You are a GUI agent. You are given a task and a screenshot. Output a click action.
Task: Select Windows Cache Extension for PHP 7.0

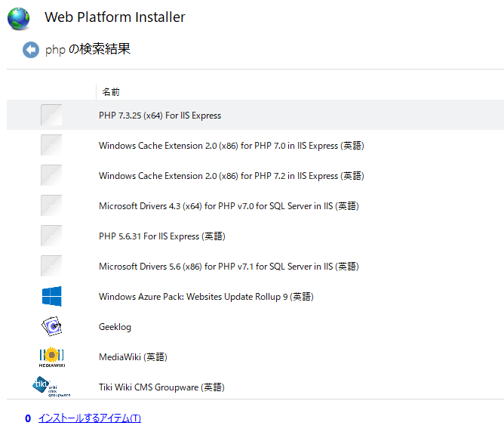point(231,146)
